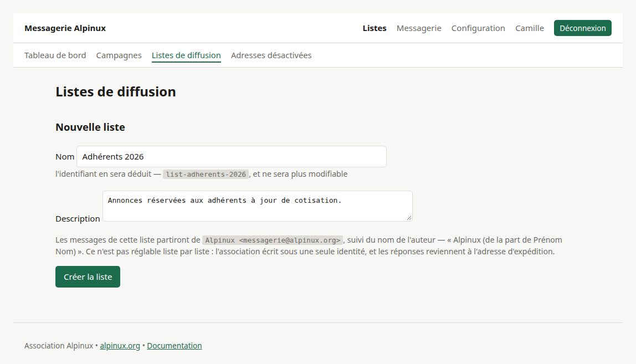Click the Description field label

pyautogui.click(x=78, y=219)
